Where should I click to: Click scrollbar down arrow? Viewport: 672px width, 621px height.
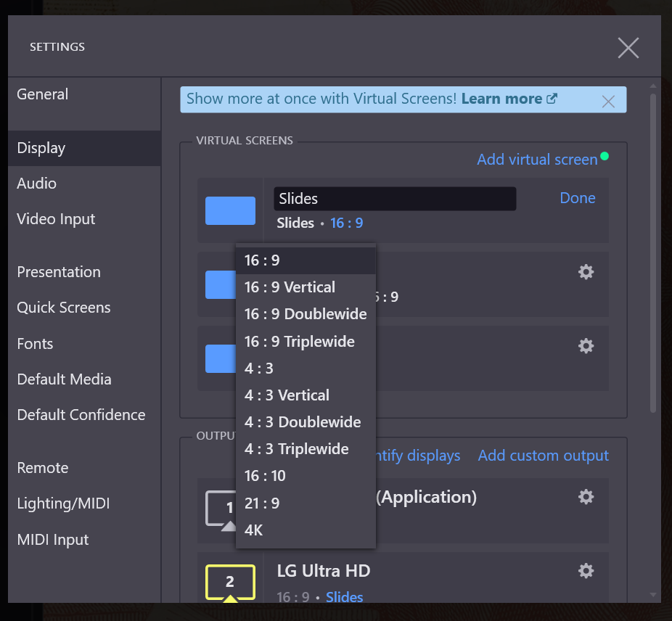point(653,595)
